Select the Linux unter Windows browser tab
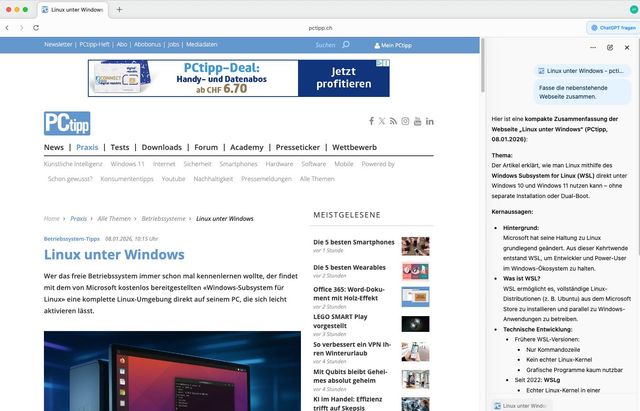Screen dimensions: 640x411 73,9
